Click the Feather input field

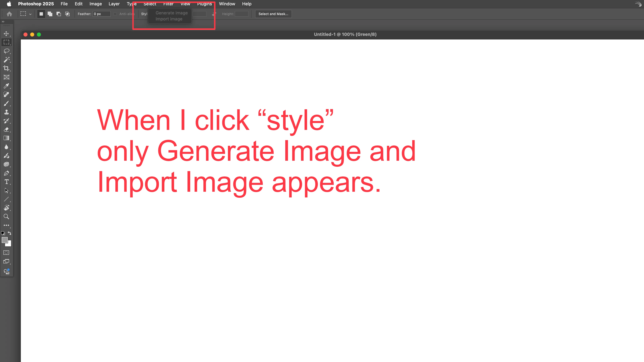tap(101, 14)
